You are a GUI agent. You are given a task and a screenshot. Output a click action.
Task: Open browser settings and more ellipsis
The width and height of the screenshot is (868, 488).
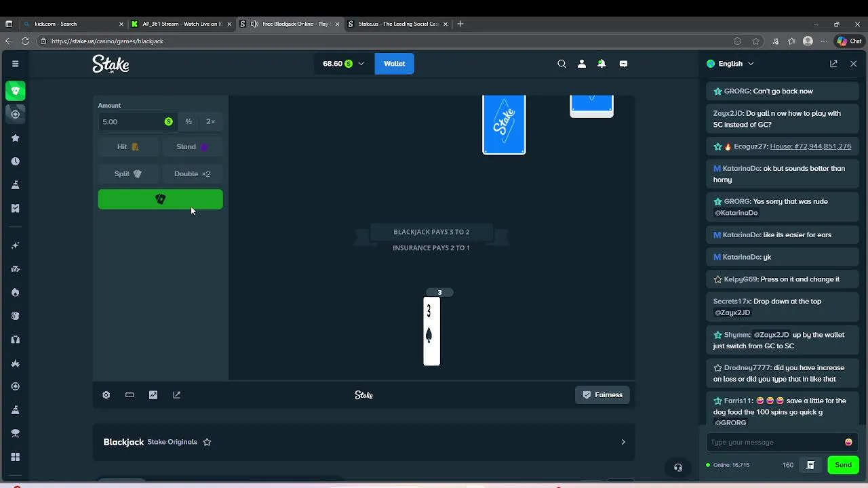tap(824, 41)
